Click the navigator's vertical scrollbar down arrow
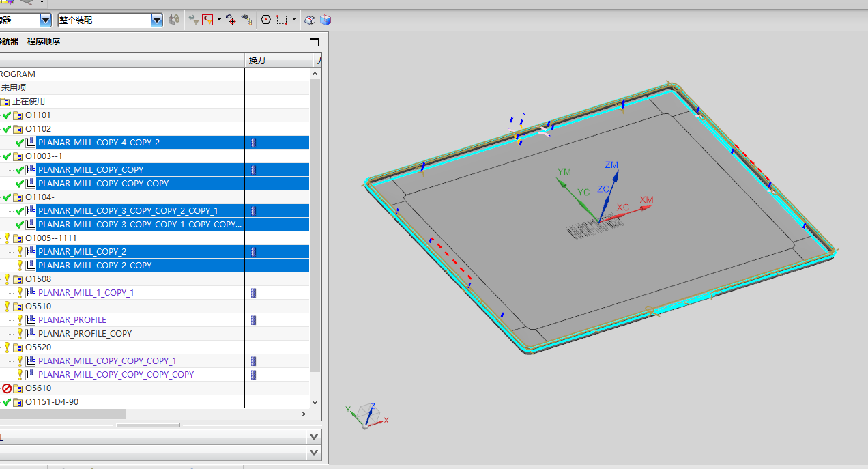The height and width of the screenshot is (469, 868). 315,403
